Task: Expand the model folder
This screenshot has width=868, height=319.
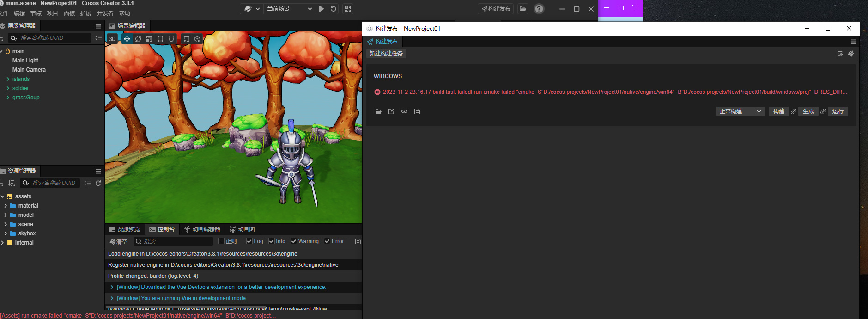Action: pos(6,215)
